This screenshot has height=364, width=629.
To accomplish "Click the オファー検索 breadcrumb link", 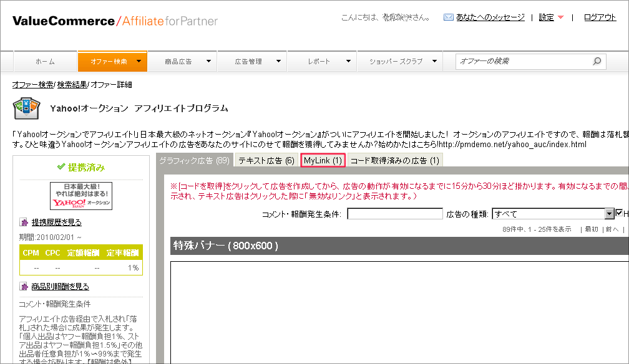I will 33,85.
